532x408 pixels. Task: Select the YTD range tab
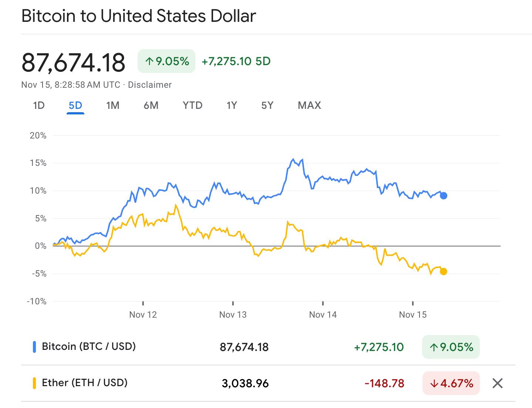(x=193, y=106)
